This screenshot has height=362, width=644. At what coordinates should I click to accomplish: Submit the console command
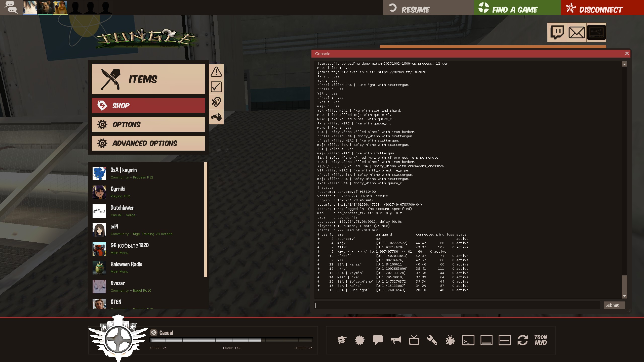[x=614, y=305]
